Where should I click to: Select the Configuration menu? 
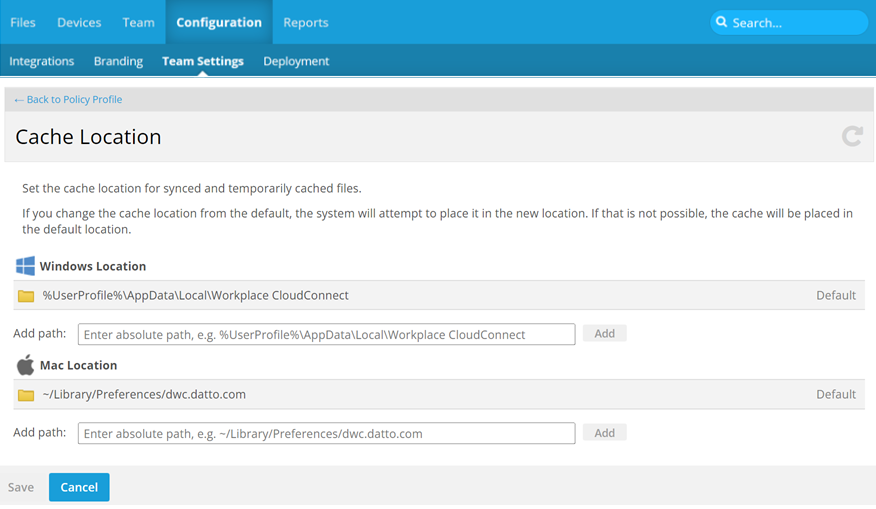coord(219,22)
